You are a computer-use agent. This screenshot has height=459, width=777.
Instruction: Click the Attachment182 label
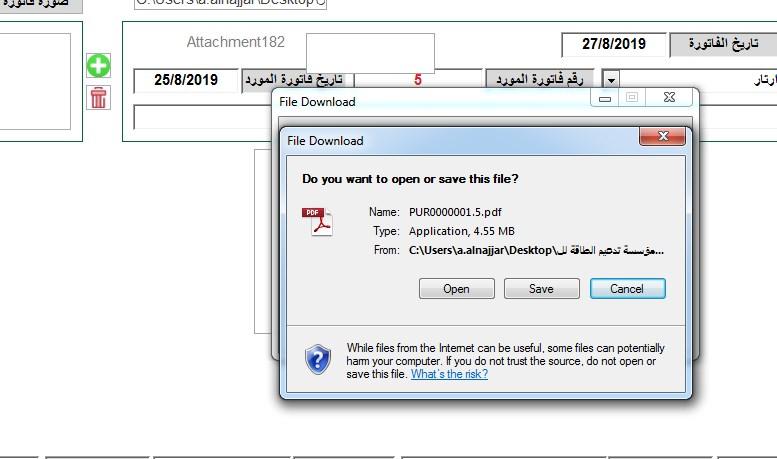[x=235, y=42]
